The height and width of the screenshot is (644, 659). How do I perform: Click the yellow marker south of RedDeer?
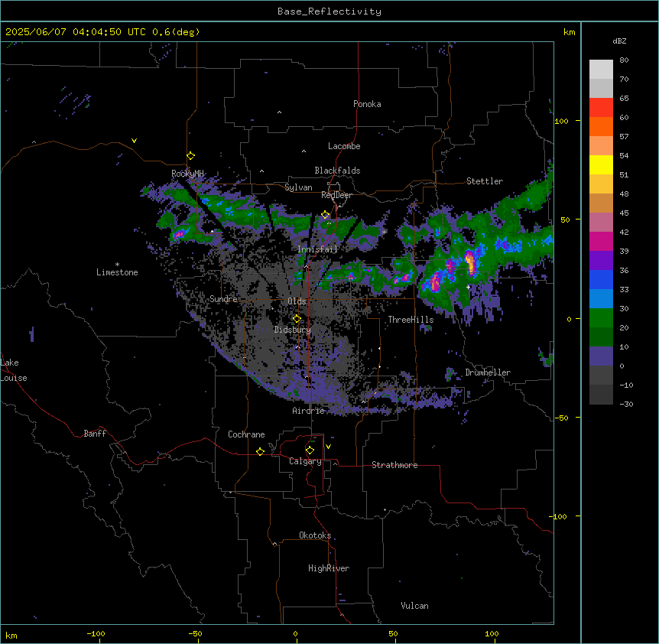coord(326,215)
